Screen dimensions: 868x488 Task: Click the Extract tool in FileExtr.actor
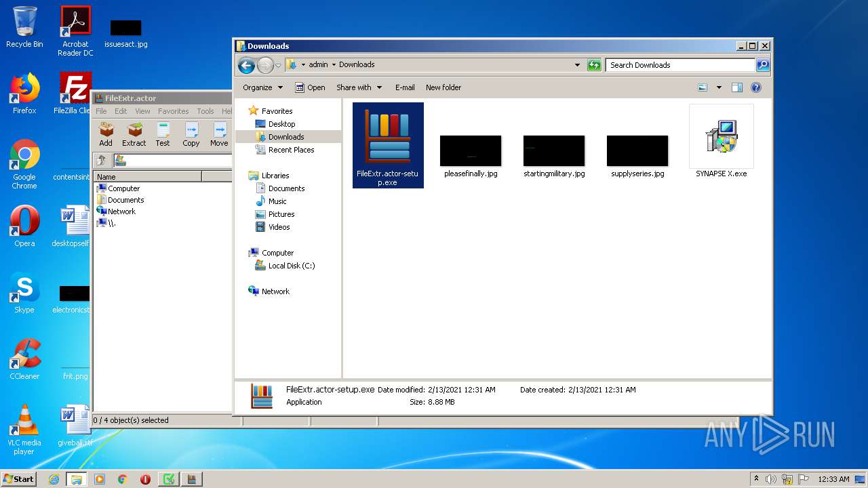134,134
